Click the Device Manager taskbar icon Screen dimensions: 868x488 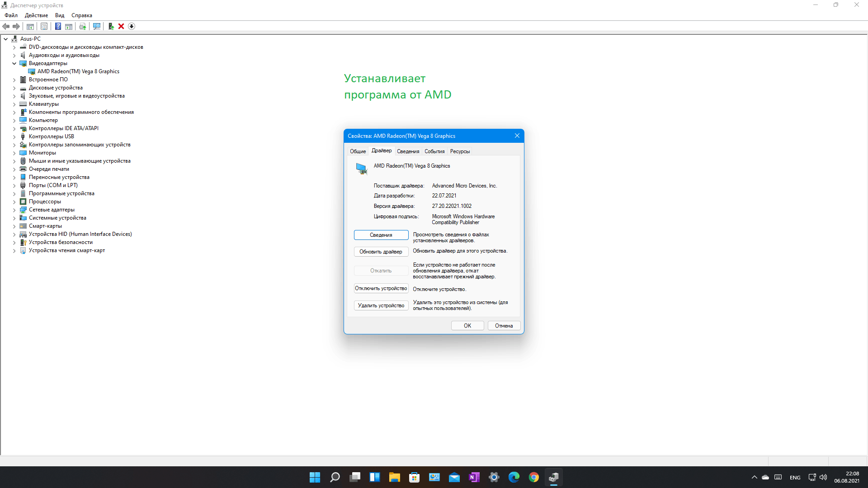(x=554, y=477)
